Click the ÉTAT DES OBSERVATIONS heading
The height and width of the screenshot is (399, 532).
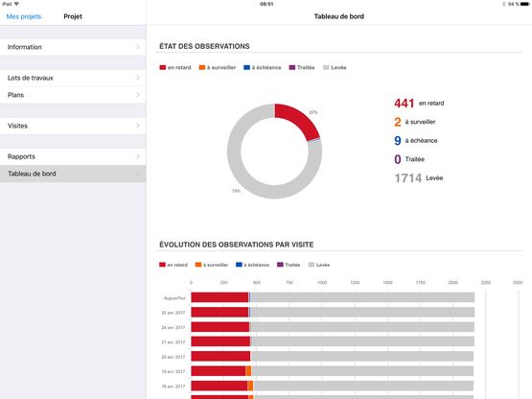pos(204,46)
